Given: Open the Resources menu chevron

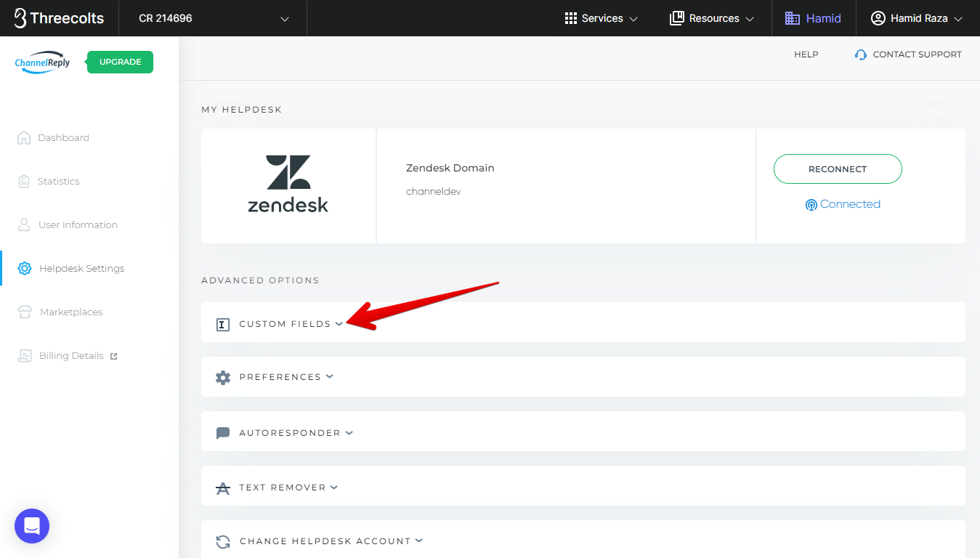Looking at the screenshot, I should [750, 19].
